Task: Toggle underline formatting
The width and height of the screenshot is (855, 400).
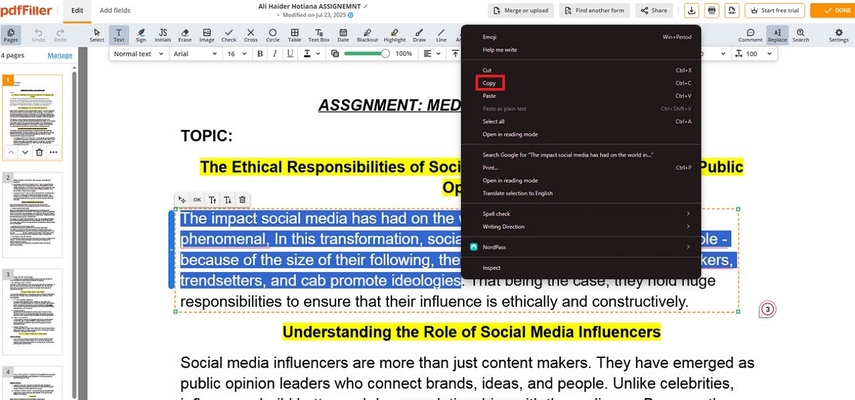Action: 290,53
